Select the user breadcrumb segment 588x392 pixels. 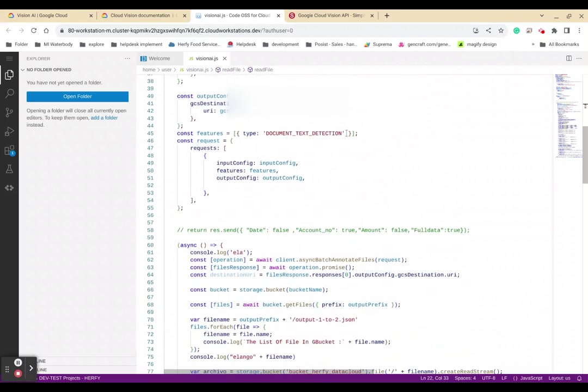pos(167,70)
